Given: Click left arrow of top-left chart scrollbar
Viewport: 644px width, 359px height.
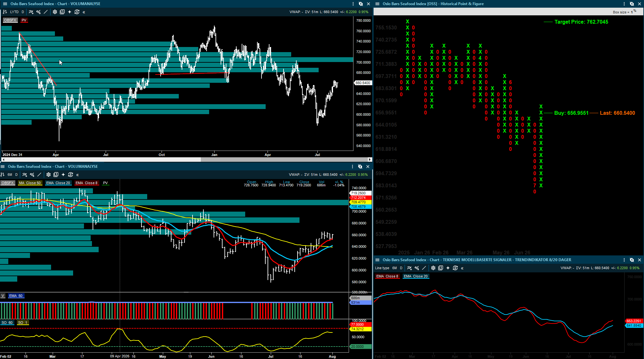Looking at the screenshot, I should pyautogui.click(x=3, y=159).
